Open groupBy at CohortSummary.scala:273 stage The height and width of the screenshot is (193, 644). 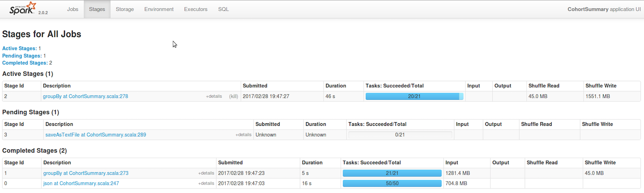pos(86,173)
